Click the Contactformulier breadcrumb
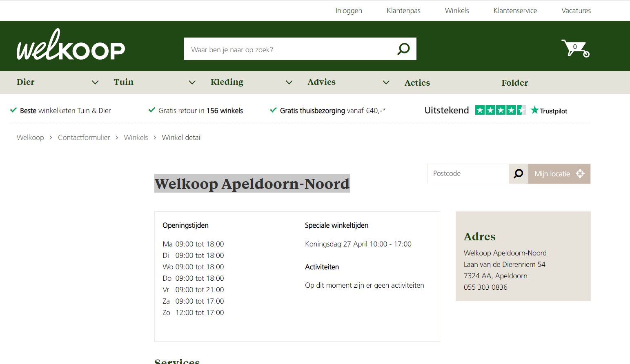The height and width of the screenshot is (364, 630). point(84,138)
